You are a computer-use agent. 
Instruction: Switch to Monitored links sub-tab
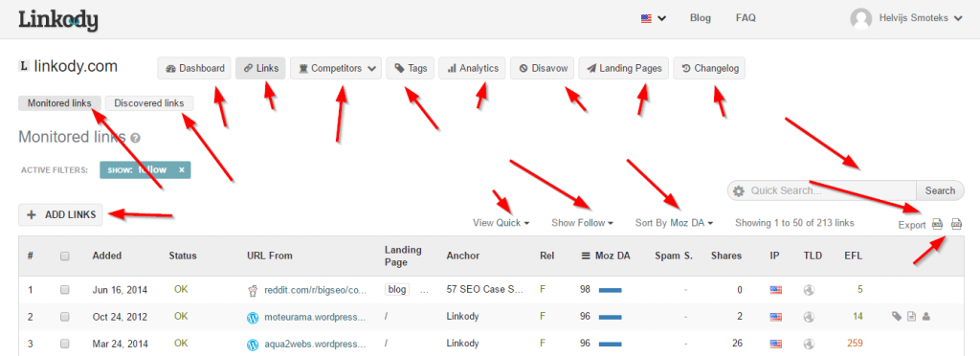[59, 103]
